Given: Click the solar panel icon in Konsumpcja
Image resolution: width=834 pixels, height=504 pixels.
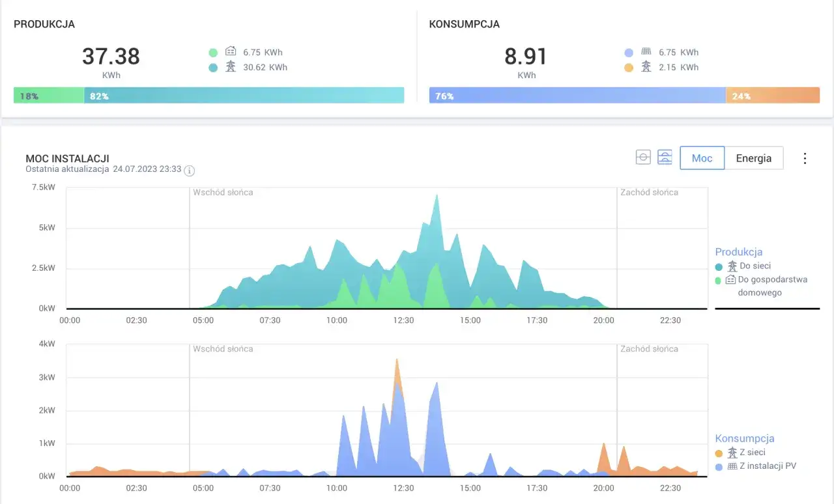Looking at the screenshot, I should 646,52.
